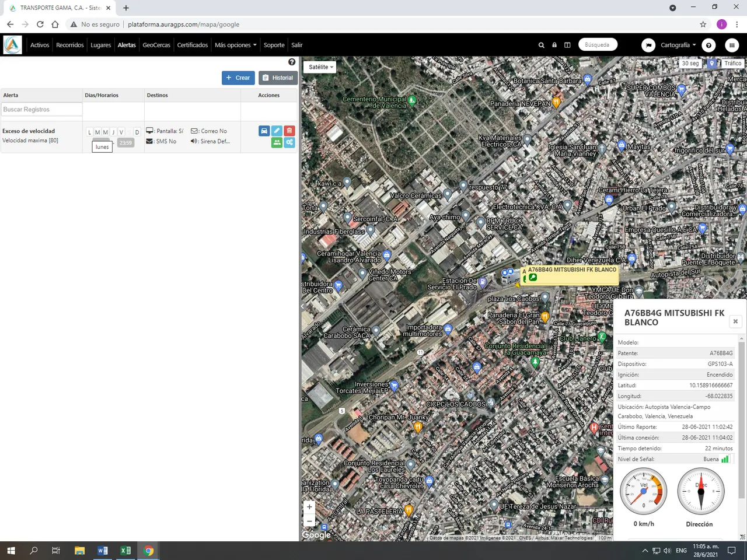Zoom out the map with minus button
Screen dimensions: 747x560
coord(309,521)
